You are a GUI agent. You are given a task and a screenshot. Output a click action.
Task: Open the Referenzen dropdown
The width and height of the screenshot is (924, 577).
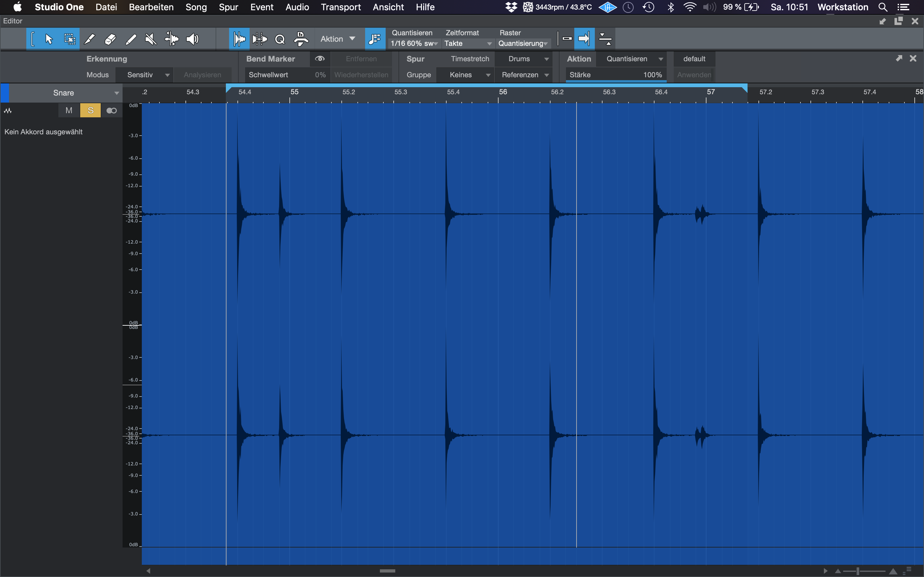525,75
